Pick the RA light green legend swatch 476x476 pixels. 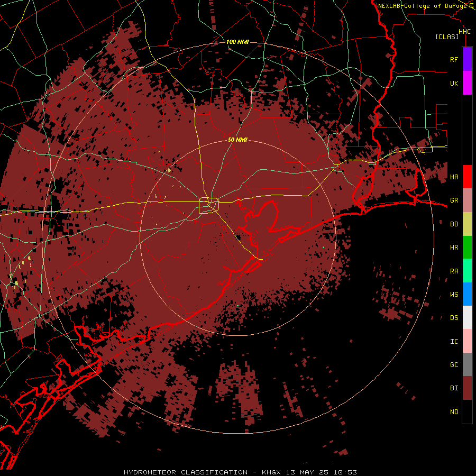tap(467, 271)
